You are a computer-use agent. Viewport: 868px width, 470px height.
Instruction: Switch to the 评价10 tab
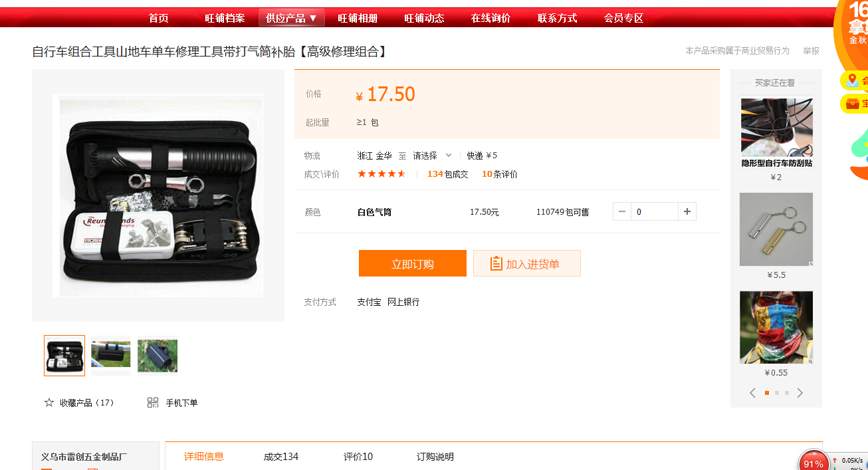point(358,457)
